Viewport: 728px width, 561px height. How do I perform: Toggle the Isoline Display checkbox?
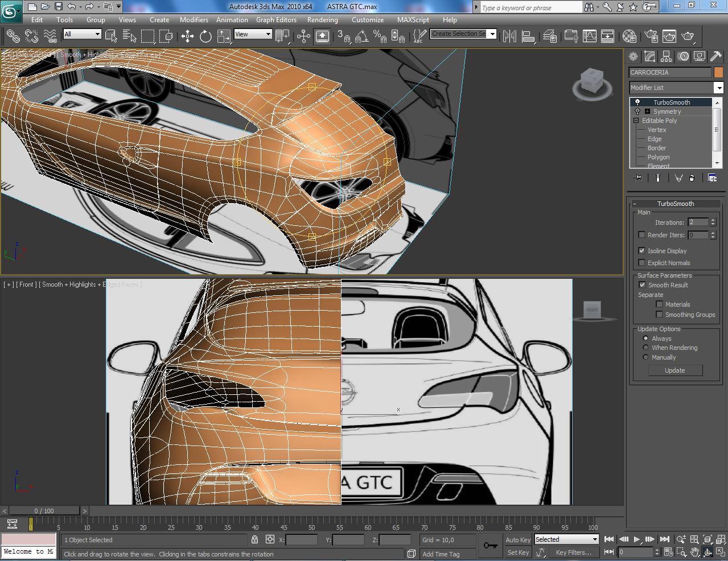click(642, 251)
